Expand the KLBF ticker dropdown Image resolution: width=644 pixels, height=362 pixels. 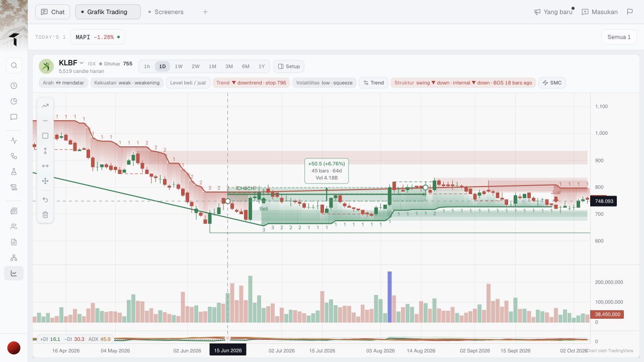click(x=82, y=63)
